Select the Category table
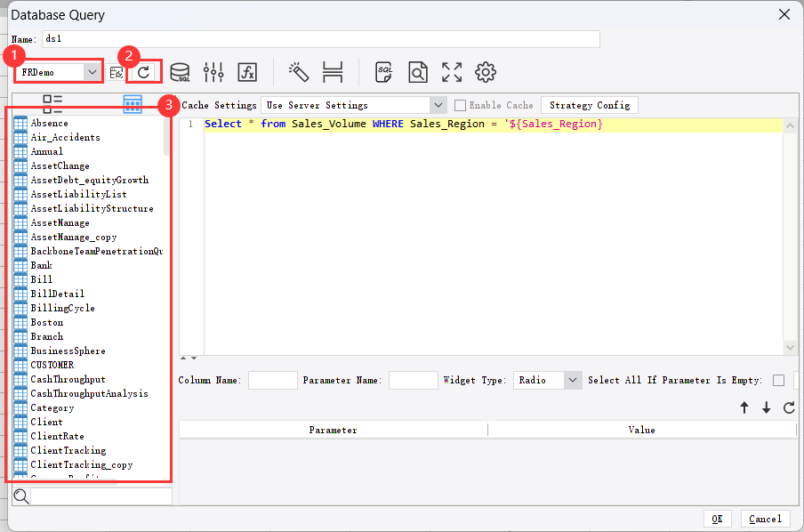804x532 pixels. 52,407
